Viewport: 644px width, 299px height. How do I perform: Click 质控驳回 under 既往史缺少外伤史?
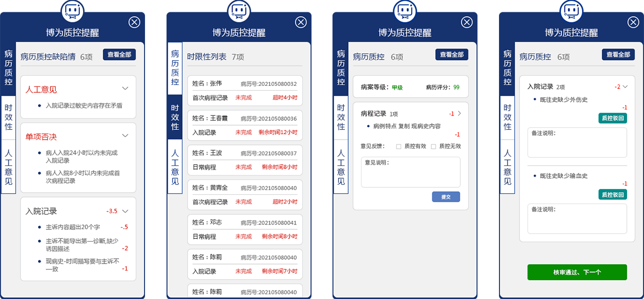tap(612, 119)
